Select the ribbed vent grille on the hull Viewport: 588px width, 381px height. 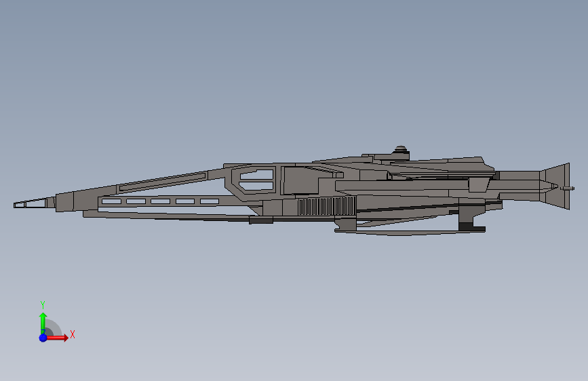pos(327,206)
